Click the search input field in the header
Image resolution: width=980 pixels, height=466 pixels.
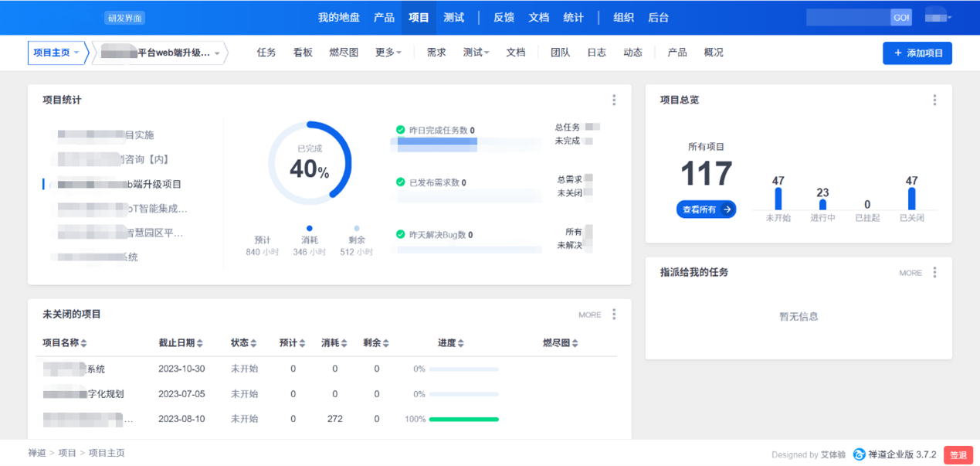(x=847, y=17)
